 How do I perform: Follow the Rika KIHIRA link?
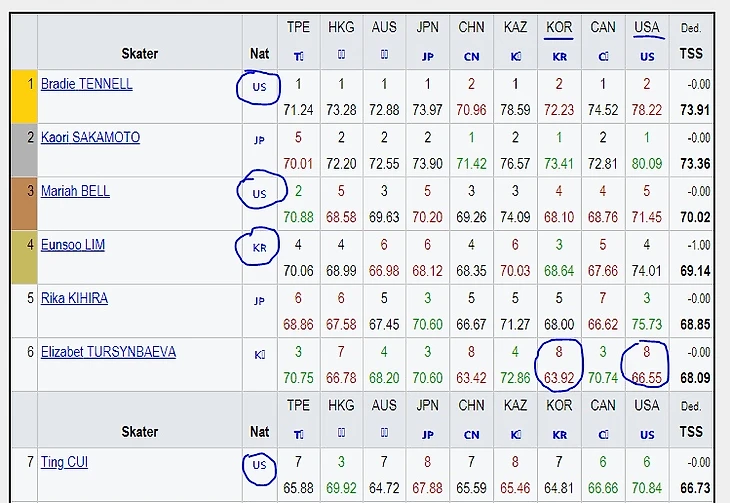[74, 299]
